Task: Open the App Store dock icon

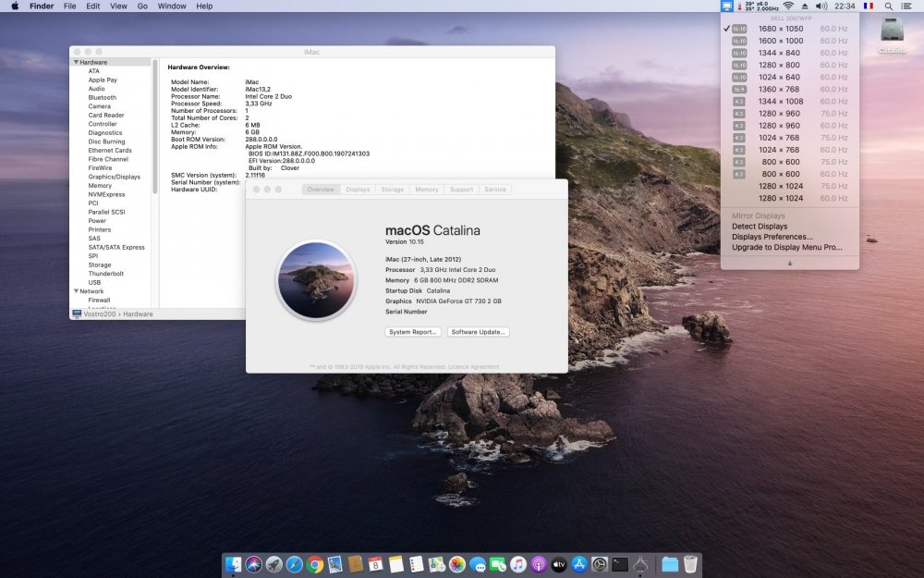Action: (x=579, y=564)
